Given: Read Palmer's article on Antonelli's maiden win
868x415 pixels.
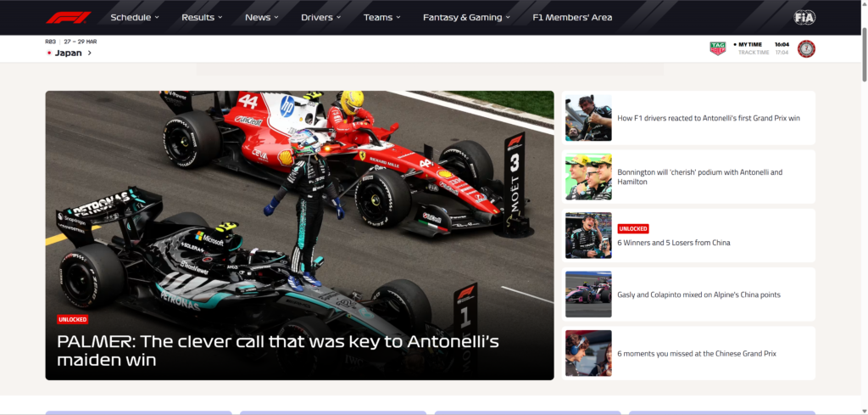Looking at the screenshot, I should (278, 351).
